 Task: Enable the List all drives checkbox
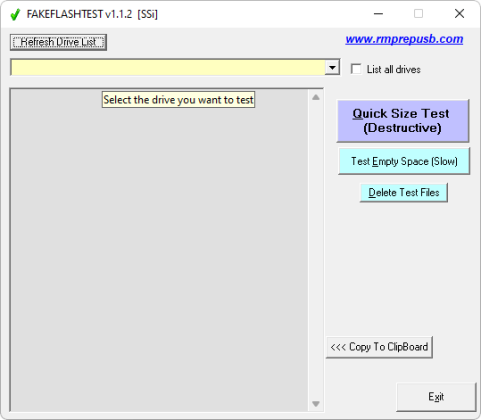[x=356, y=69]
